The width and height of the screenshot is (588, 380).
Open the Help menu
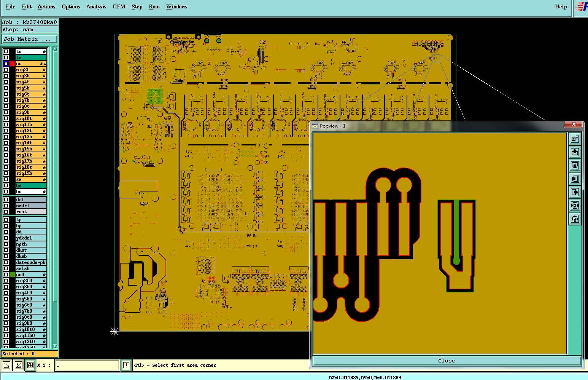point(561,6)
